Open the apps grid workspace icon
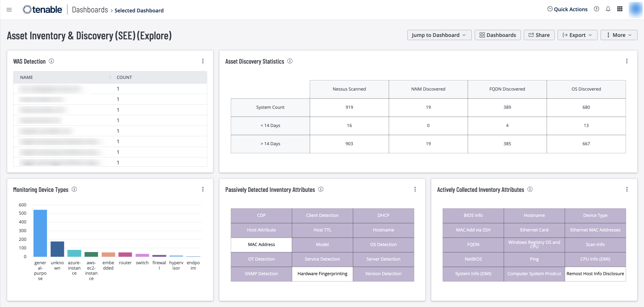 [619, 9]
